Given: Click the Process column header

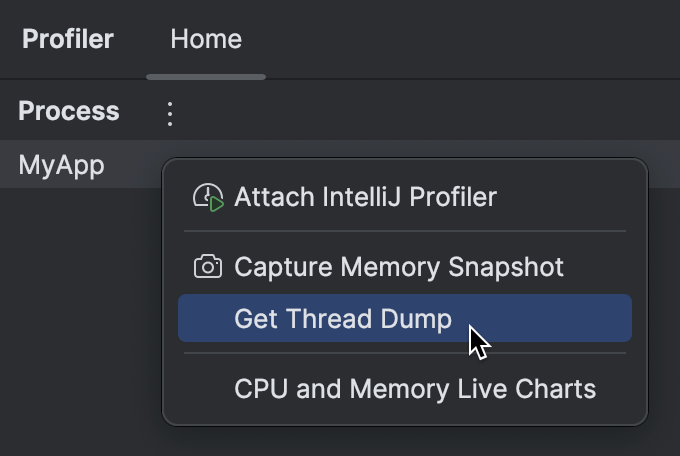Looking at the screenshot, I should (x=69, y=111).
